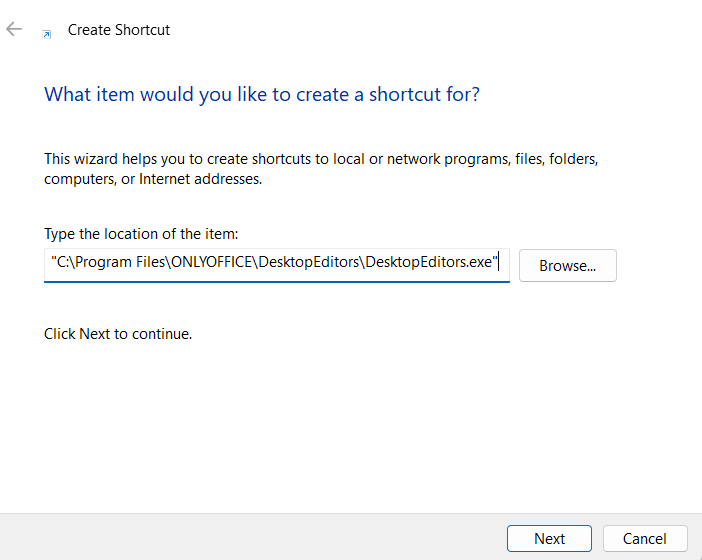Image resolution: width=702 pixels, height=560 pixels.
Task: Click empty space right of the path text
Action: coord(505,262)
